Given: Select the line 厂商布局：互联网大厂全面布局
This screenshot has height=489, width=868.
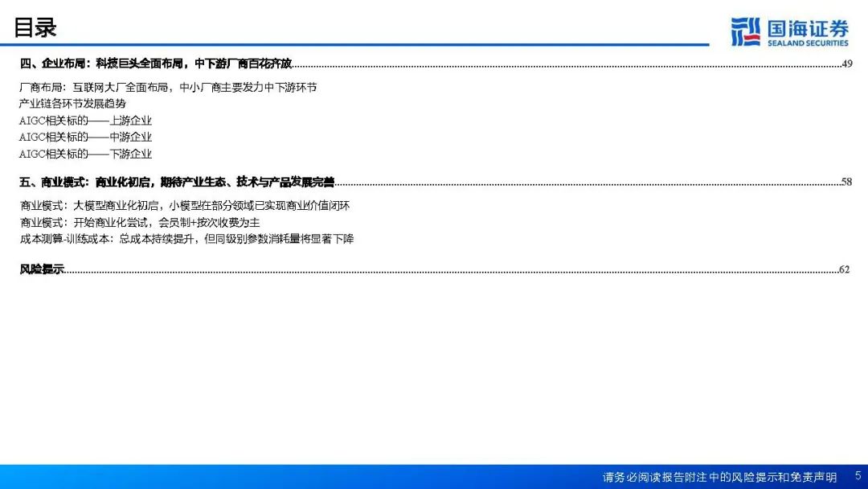Looking at the screenshot, I should [x=168, y=88].
